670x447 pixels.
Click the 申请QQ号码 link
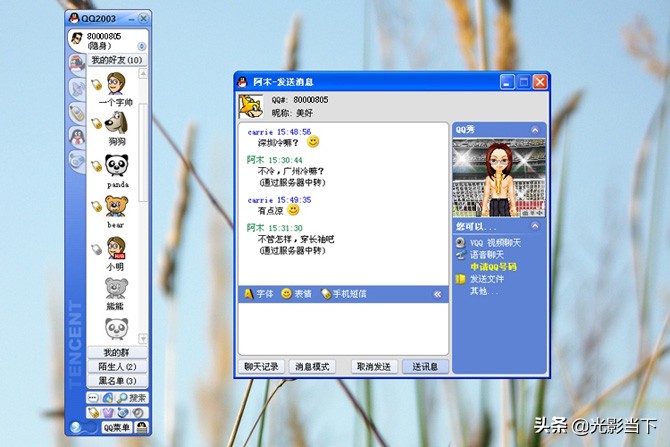[494, 267]
